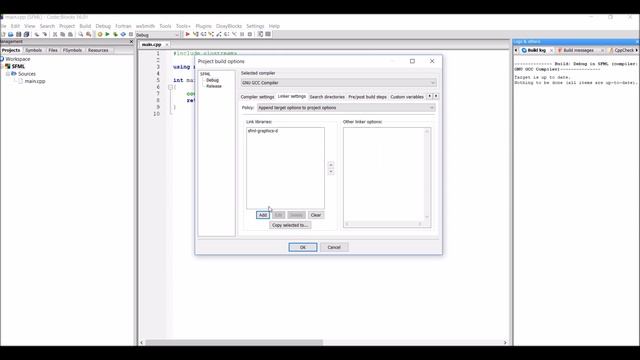Close the main.cpp editor tab
This screenshot has height=360, width=640.
(167, 44)
